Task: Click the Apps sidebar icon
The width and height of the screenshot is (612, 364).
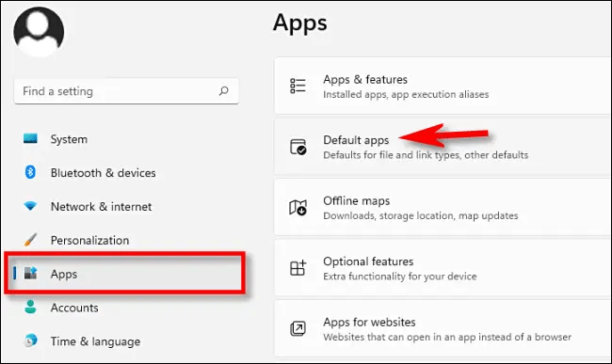Action: 30,273
